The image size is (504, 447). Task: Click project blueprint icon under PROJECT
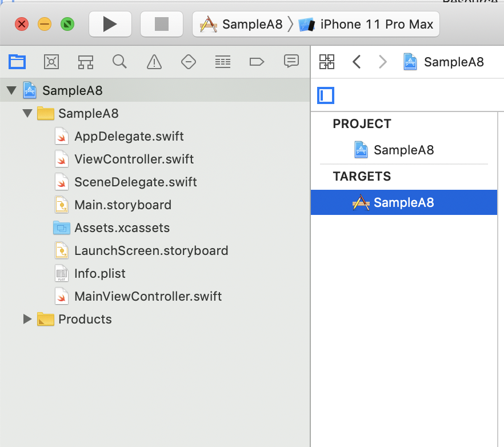tap(361, 150)
